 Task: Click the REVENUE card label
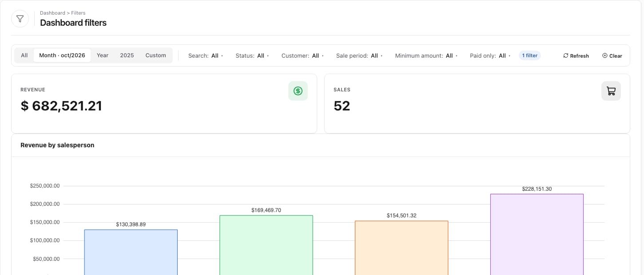pyautogui.click(x=33, y=90)
